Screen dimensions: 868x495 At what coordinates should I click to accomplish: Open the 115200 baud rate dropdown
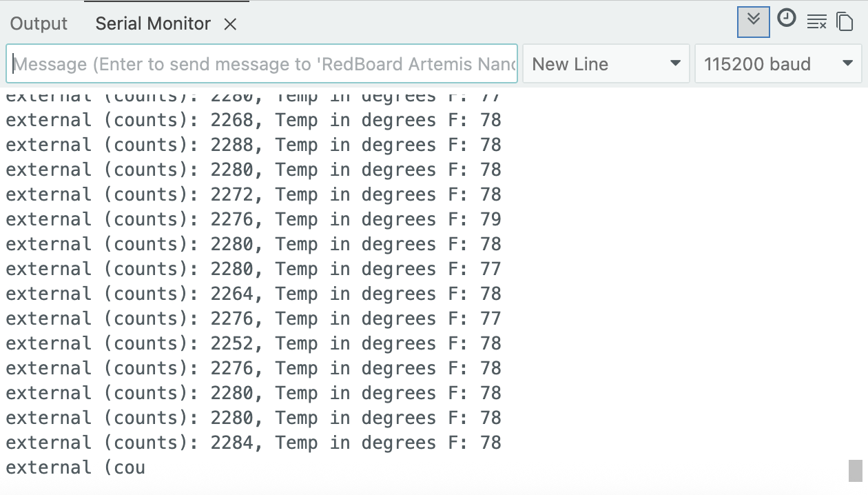778,64
